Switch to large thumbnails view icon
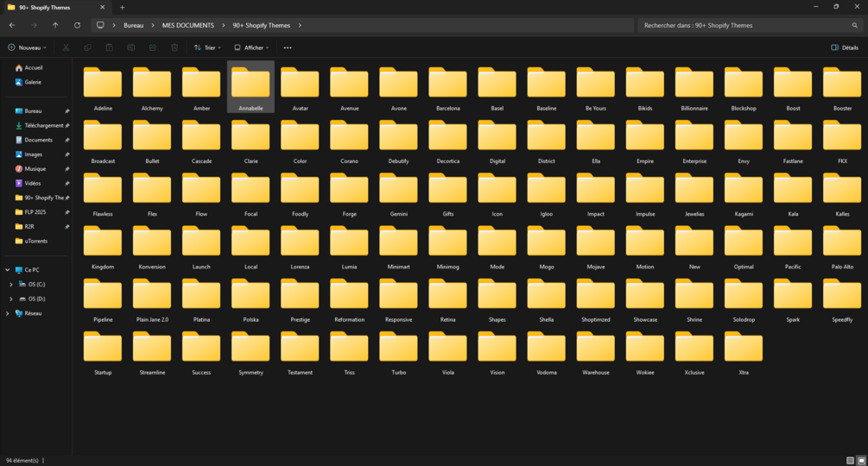The width and height of the screenshot is (868, 466). (x=861, y=461)
